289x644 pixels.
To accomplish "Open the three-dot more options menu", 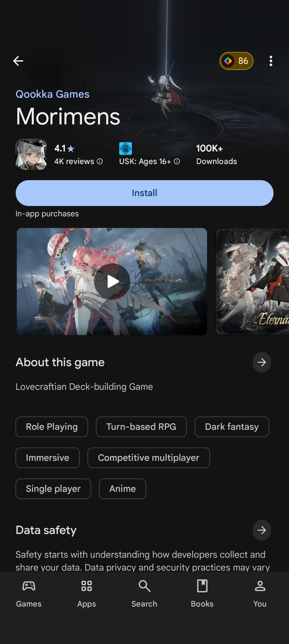I will pos(271,61).
